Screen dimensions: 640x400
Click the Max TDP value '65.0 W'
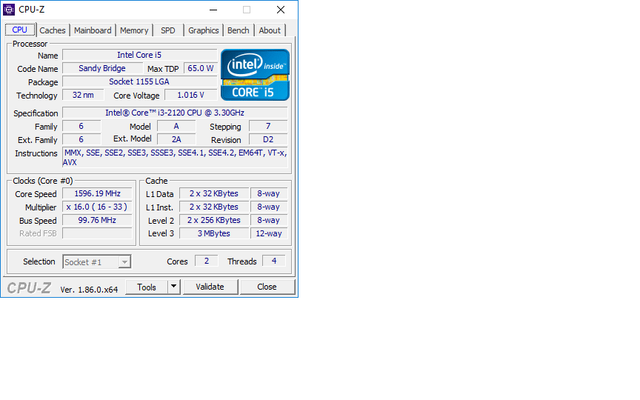pyautogui.click(x=200, y=68)
